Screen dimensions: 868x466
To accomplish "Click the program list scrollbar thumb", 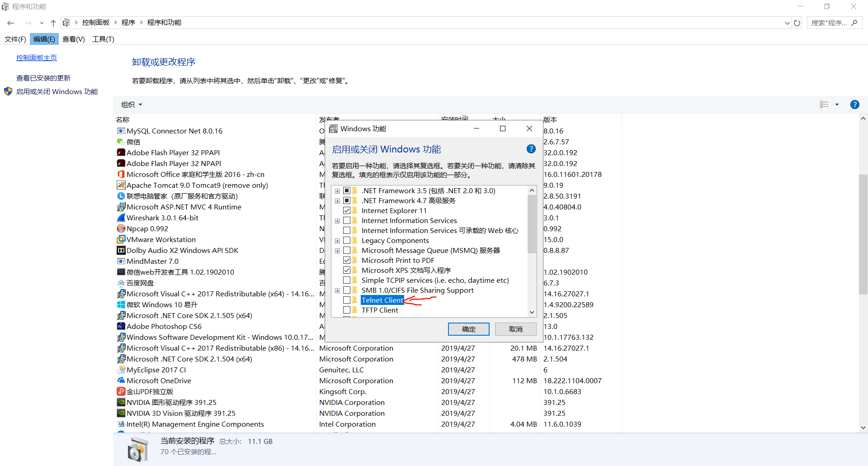I will [863, 234].
